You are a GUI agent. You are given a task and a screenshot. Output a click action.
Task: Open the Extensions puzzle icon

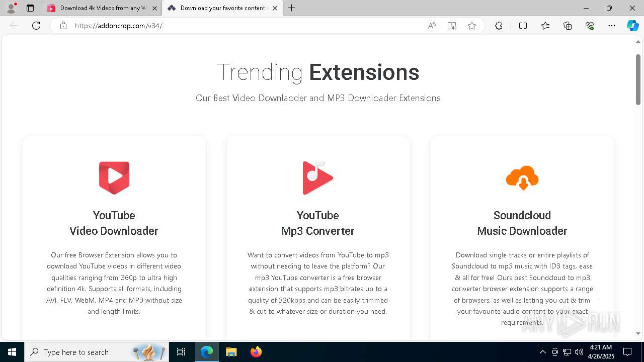pos(499,26)
